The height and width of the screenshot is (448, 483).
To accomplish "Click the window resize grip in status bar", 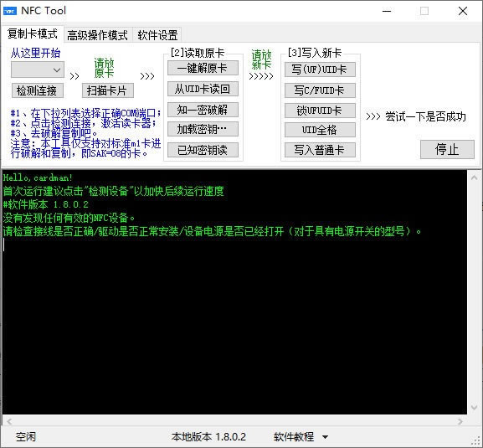I will (x=476, y=441).
